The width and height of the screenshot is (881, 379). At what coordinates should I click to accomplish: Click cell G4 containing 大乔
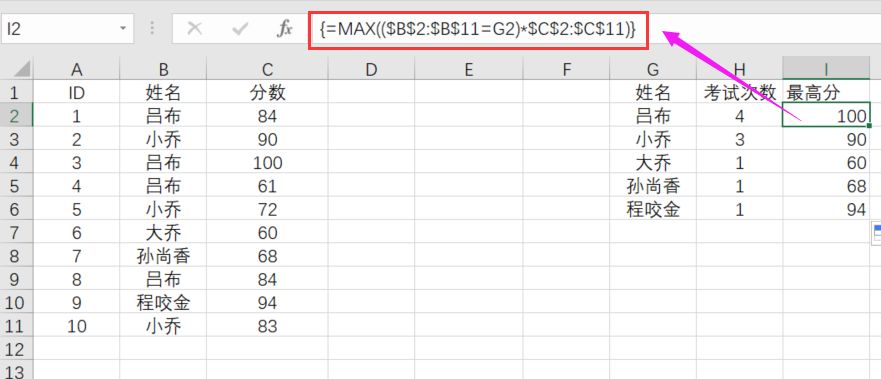coord(653,162)
